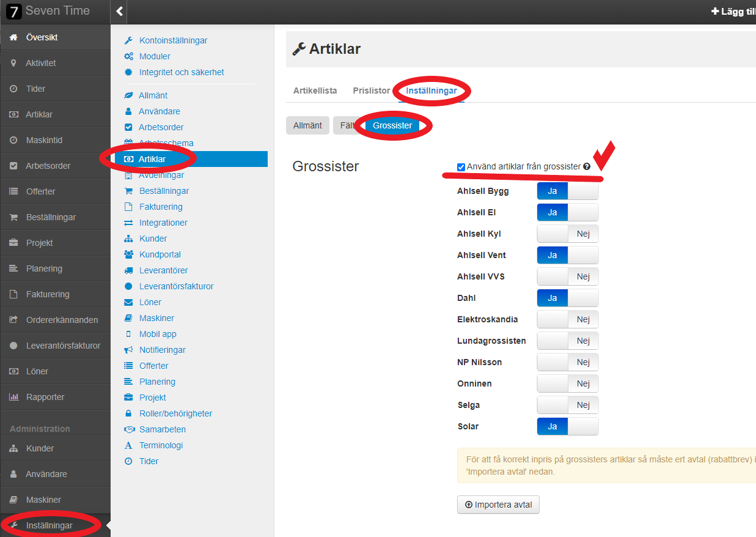The image size is (756, 537).
Task: Open Användare in the settings menu
Action: coord(160,111)
